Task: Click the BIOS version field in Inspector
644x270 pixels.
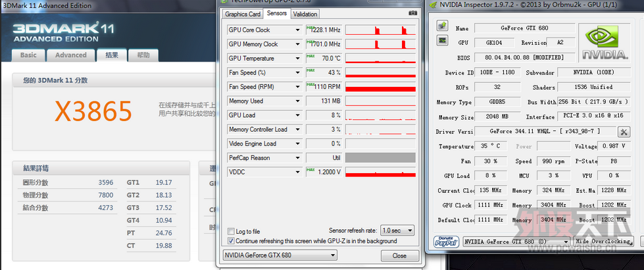Action: (524, 57)
